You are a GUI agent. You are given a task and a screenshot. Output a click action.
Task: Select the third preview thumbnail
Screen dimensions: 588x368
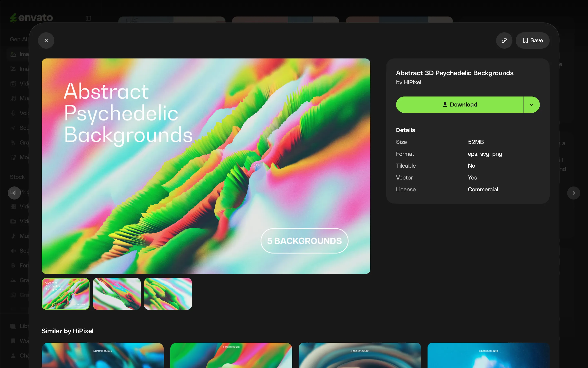168,294
